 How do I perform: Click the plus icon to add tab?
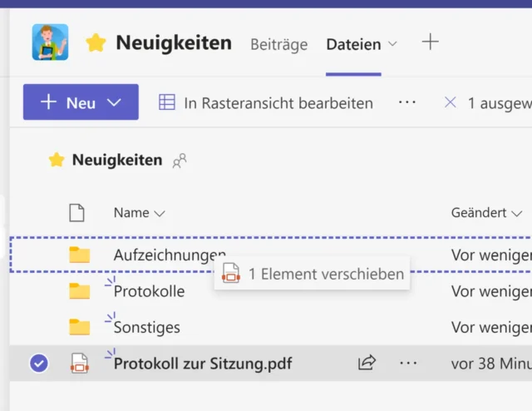coord(430,42)
